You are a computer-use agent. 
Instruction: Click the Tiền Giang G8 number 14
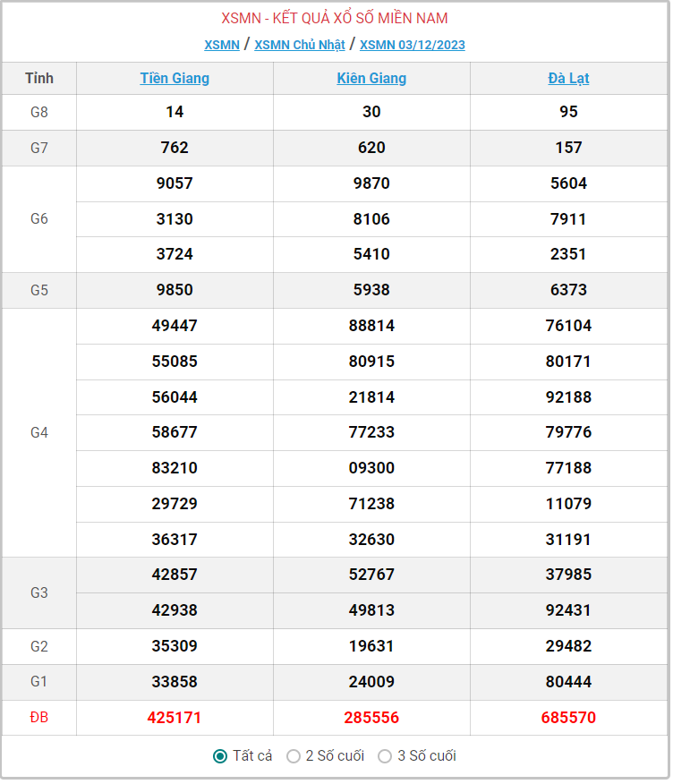(x=175, y=112)
